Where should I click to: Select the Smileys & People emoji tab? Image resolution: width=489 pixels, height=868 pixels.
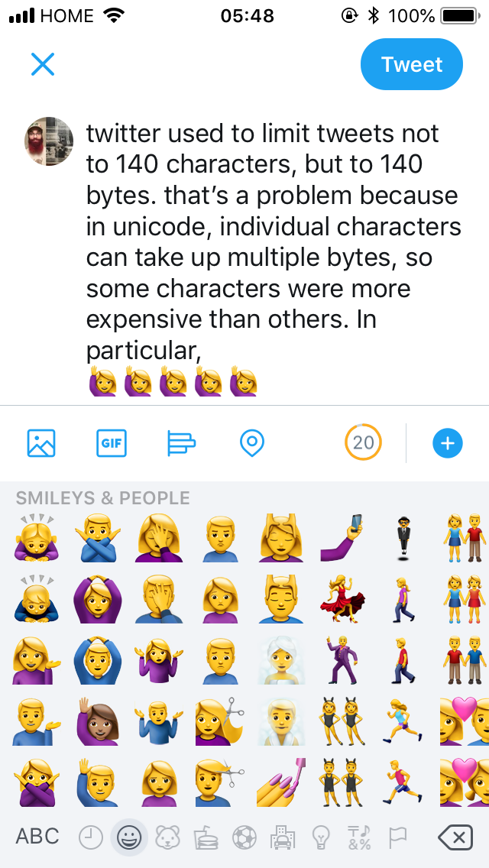click(x=129, y=837)
